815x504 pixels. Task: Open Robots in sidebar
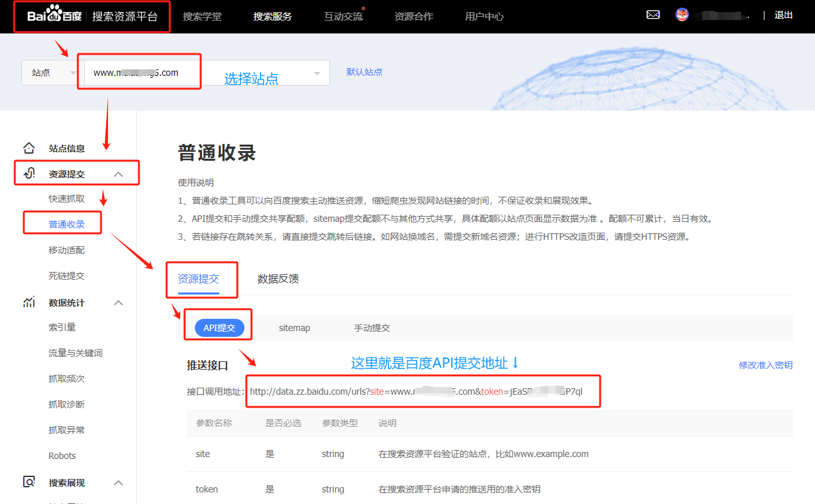coord(62,456)
